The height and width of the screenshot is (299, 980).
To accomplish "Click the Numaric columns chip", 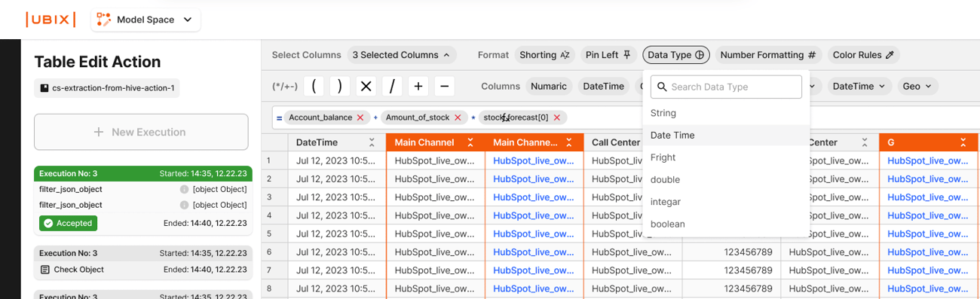I will [549, 86].
